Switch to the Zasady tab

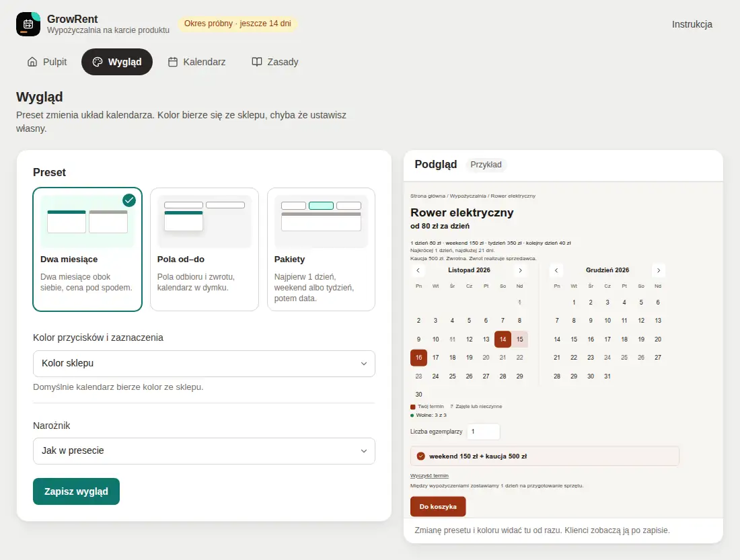pos(275,62)
